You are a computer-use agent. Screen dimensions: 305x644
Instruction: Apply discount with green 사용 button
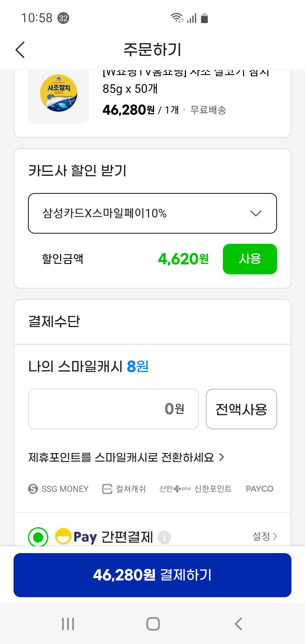250,259
